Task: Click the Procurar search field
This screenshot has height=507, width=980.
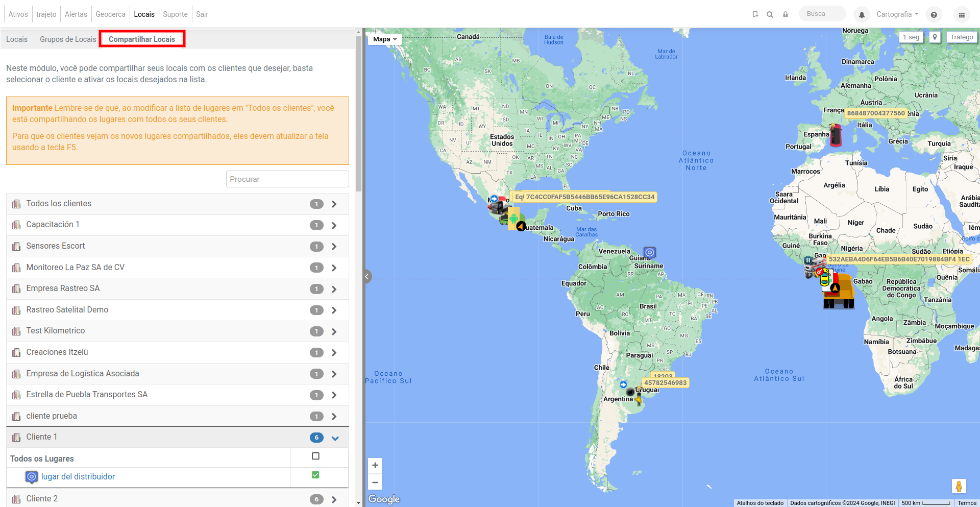Action: [x=287, y=179]
